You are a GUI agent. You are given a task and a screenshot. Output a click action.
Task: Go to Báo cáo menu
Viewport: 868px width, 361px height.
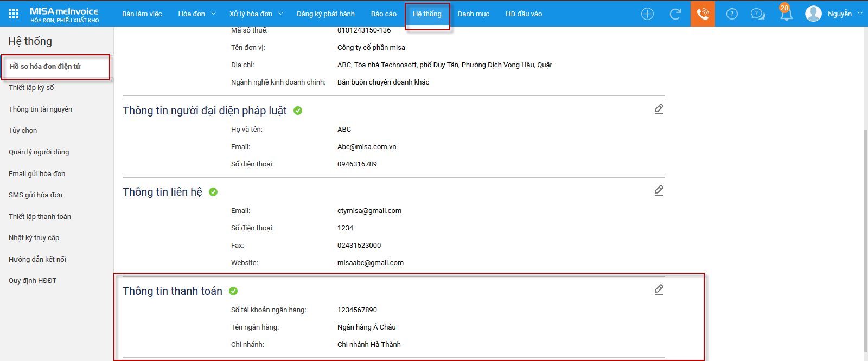pyautogui.click(x=384, y=14)
